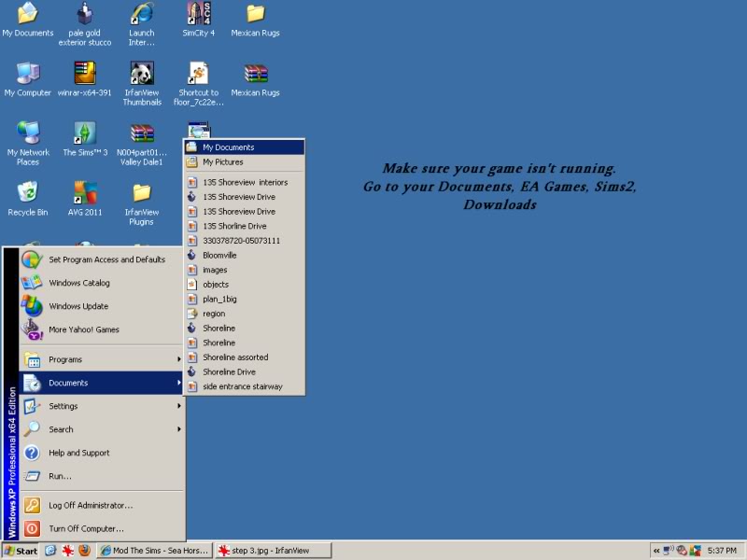This screenshot has width=747, height=560.
Task: Open recent document images
Action: coord(245,270)
